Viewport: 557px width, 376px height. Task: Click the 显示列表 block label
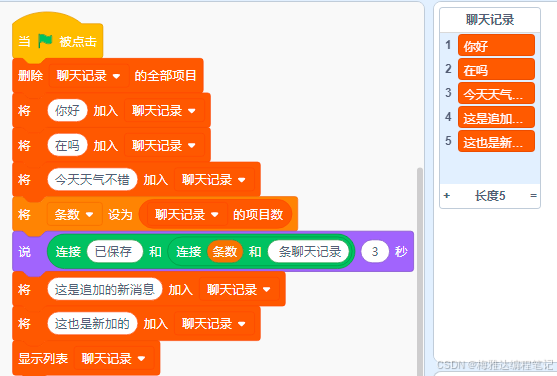pos(43,358)
